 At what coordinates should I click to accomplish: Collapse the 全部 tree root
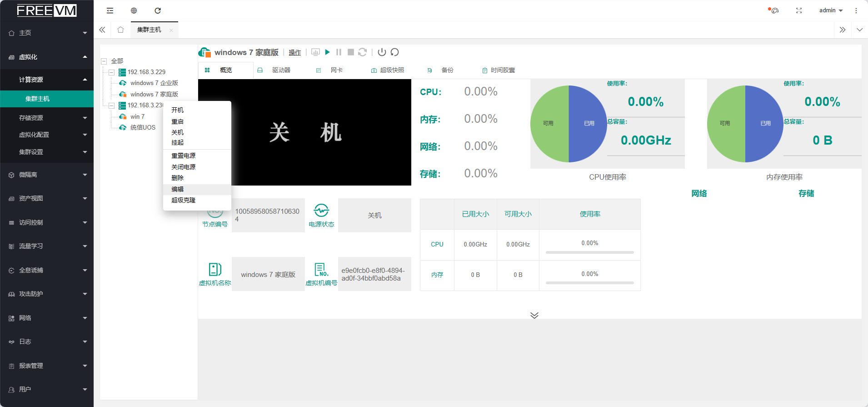point(104,61)
